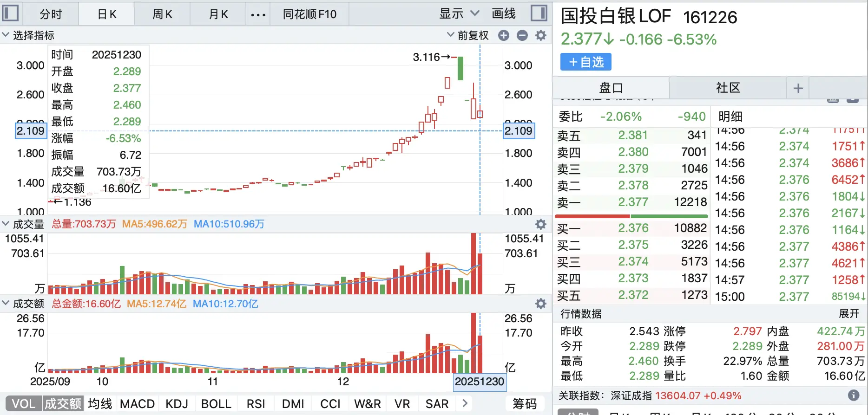
Task: Switch to the 社区 community tab
Action: [x=728, y=88]
